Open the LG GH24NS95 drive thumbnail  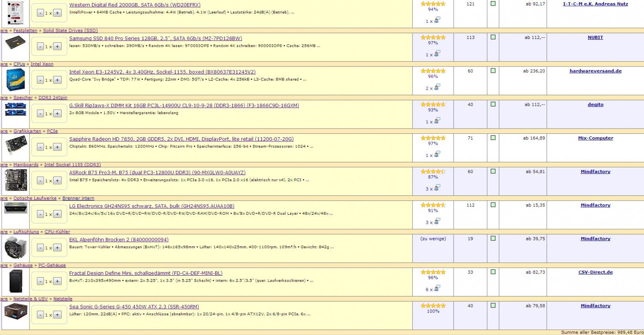[16, 208]
